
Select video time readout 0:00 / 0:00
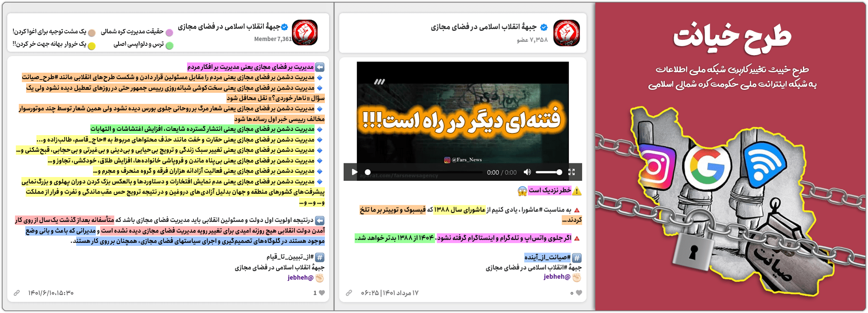502,172
